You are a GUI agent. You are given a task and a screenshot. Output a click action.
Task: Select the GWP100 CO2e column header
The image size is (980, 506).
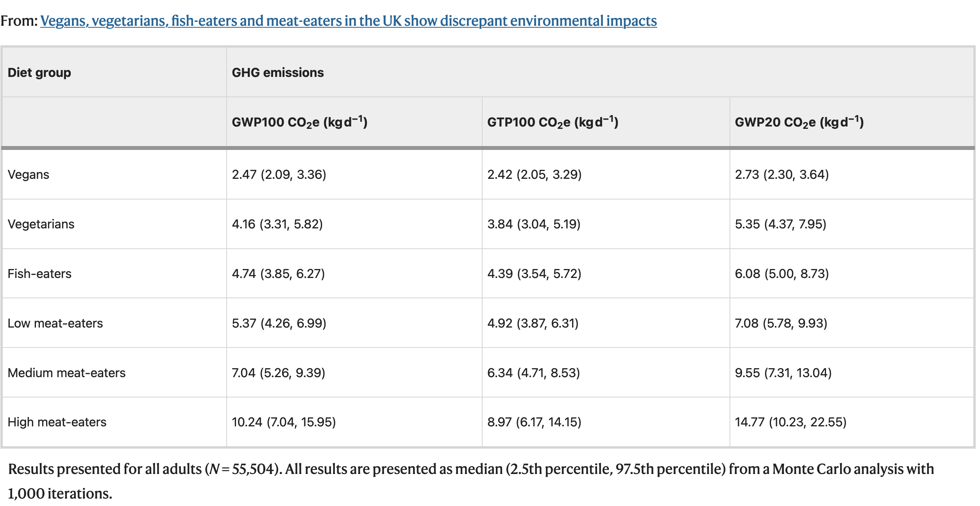tap(299, 122)
